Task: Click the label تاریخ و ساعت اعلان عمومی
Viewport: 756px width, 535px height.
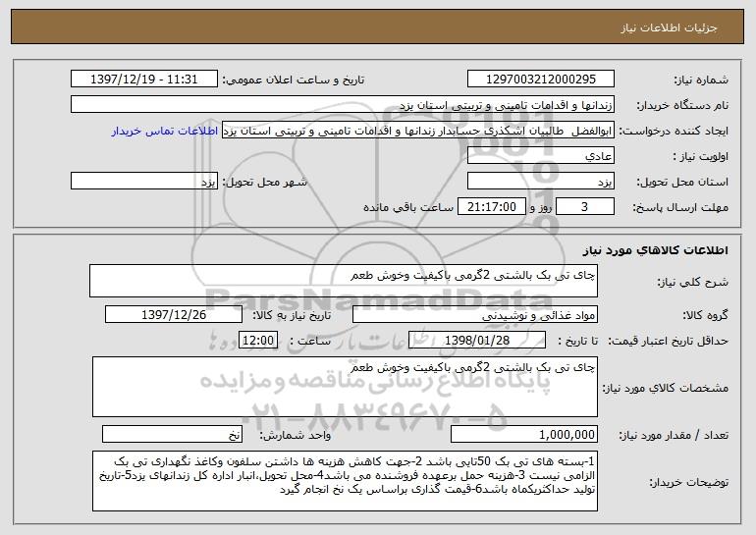Action: coord(294,80)
